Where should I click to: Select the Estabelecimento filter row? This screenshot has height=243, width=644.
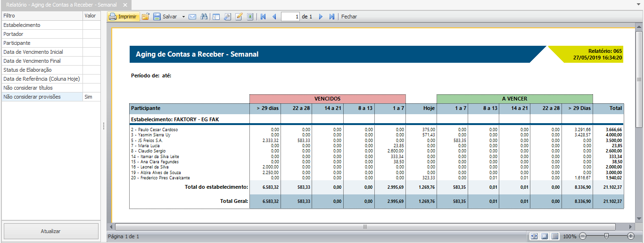41,25
